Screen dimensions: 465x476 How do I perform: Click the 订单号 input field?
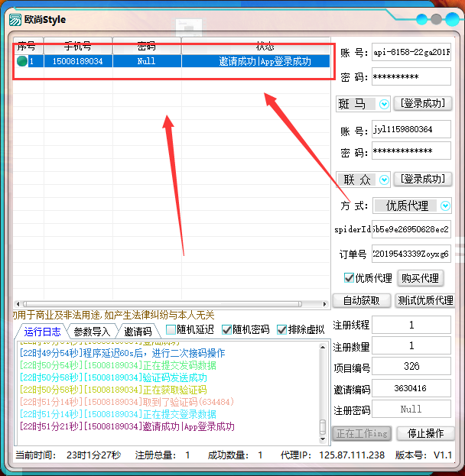pyautogui.click(x=411, y=254)
